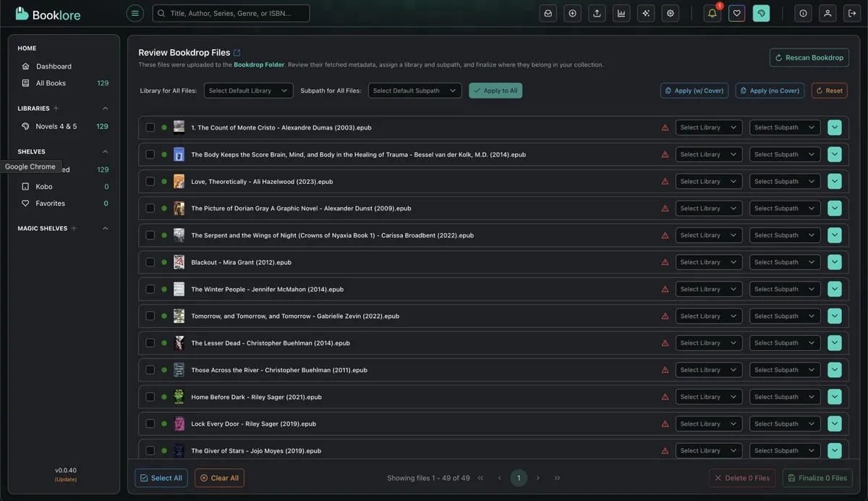Open Novels 4 & 5 library
Screen dimensions: 868x501
point(65,127)
